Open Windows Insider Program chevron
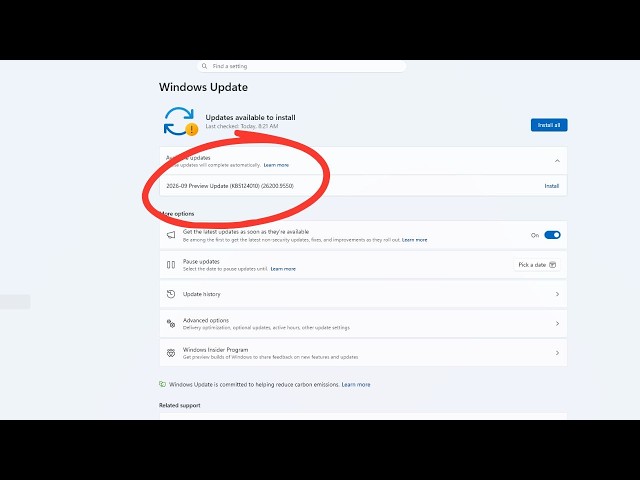The width and height of the screenshot is (640, 480). [x=557, y=353]
